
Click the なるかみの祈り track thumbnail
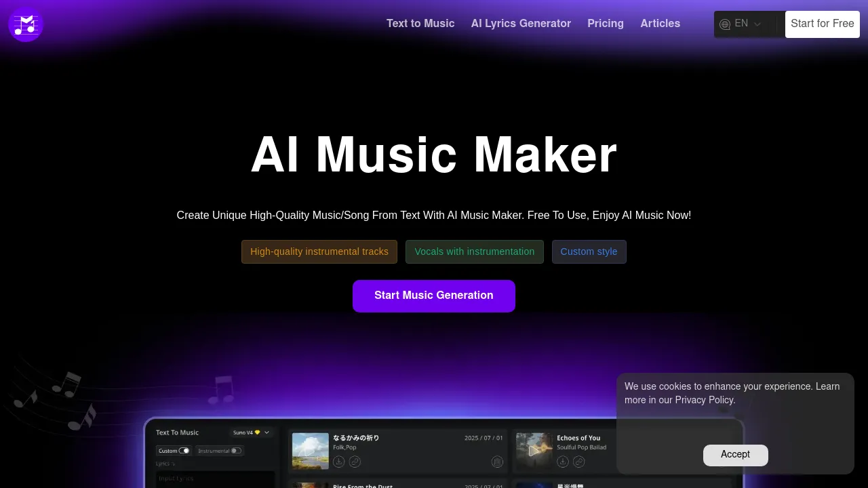tap(311, 451)
